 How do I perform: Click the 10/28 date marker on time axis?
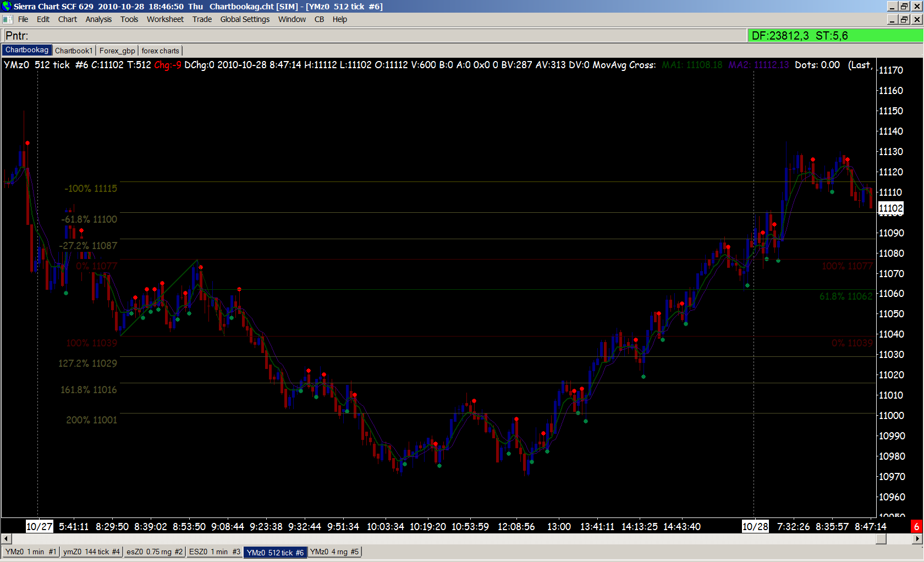coord(755,526)
